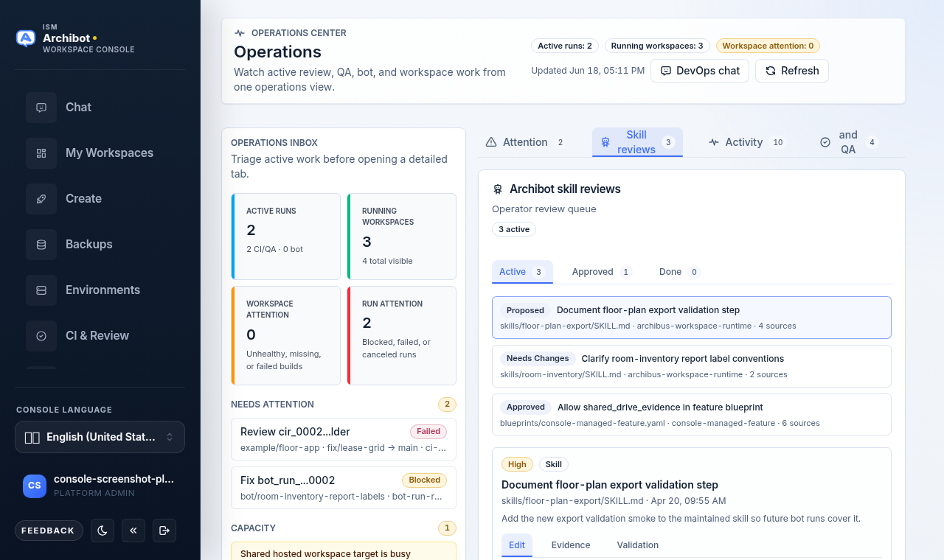Click the Needs Attention count badge
This screenshot has width=944, height=560.
[x=447, y=405]
